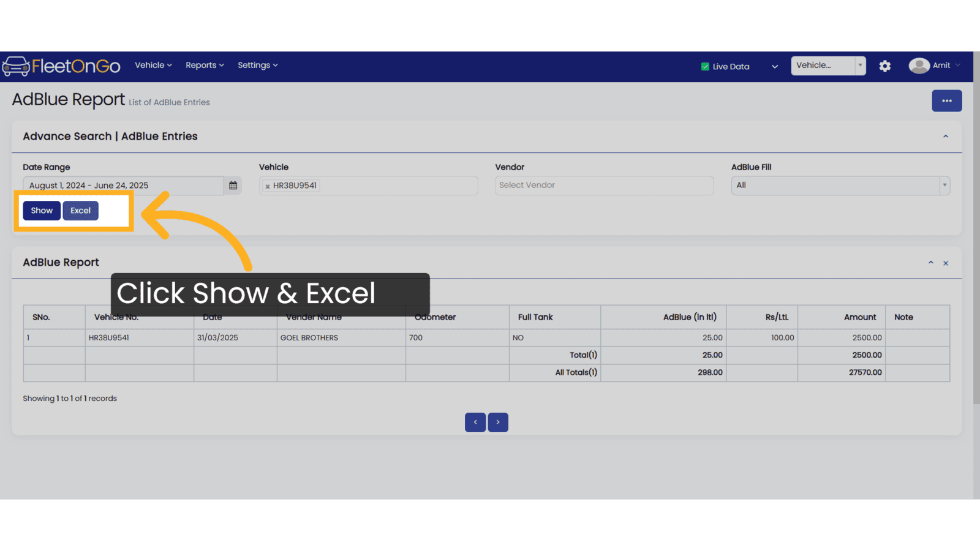This screenshot has height=551, width=980.
Task: Sort by Odometer column header
Action: (458, 317)
